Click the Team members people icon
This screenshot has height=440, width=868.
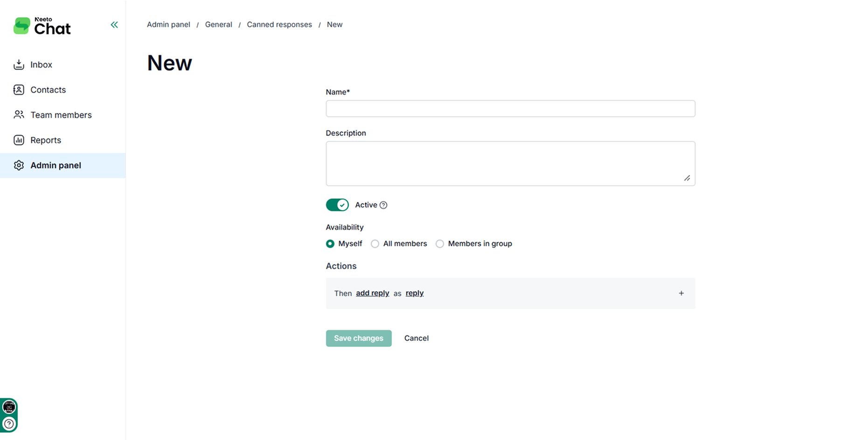pyautogui.click(x=19, y=115)
